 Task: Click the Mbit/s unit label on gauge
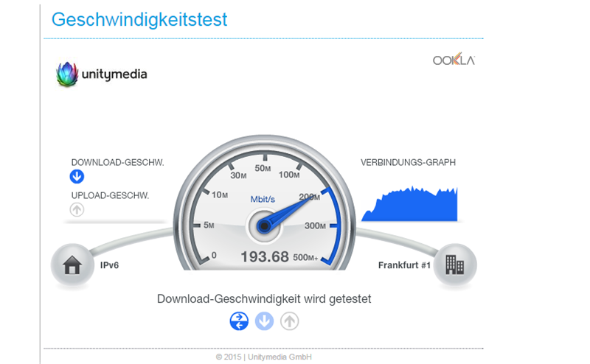click(x=263, y=199)
